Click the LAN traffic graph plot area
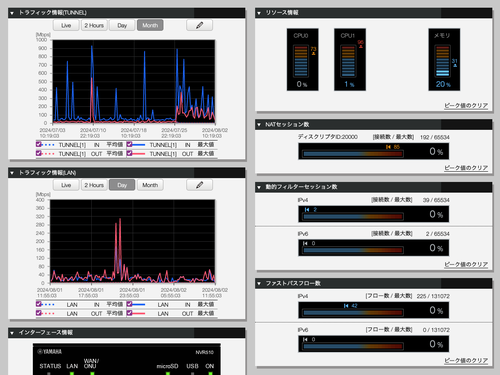Viewport: 500px width, 375px height. pyautogui.click(x=132, y=241)
